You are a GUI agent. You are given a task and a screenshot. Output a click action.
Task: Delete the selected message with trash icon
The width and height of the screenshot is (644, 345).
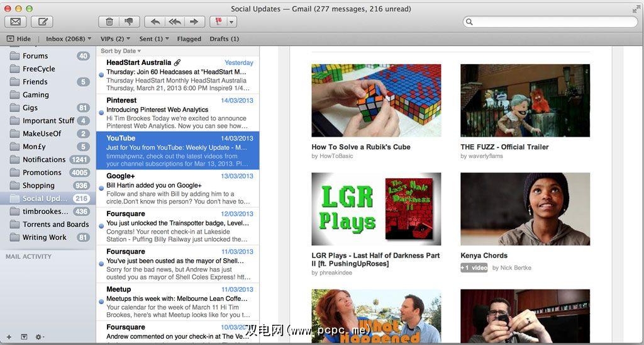(x=109, y=22)
